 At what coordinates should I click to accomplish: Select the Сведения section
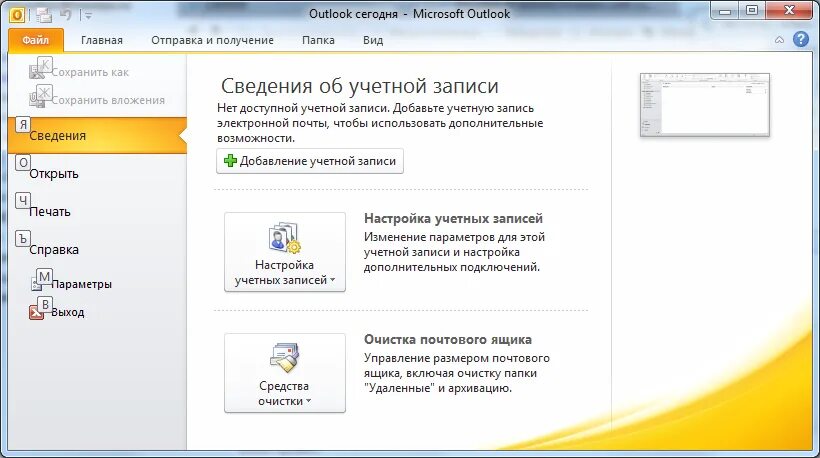(x=97, y=135)
